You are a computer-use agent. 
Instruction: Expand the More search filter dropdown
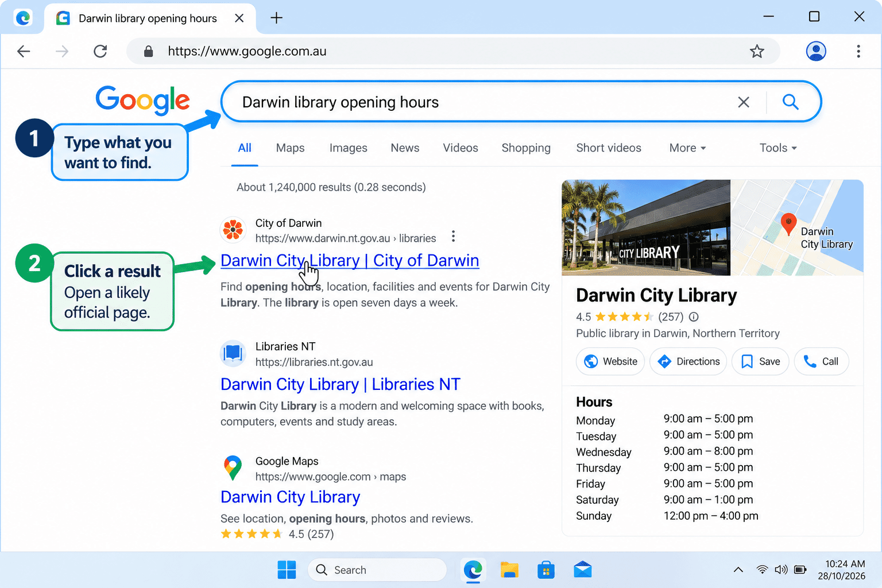pos(687,148)
